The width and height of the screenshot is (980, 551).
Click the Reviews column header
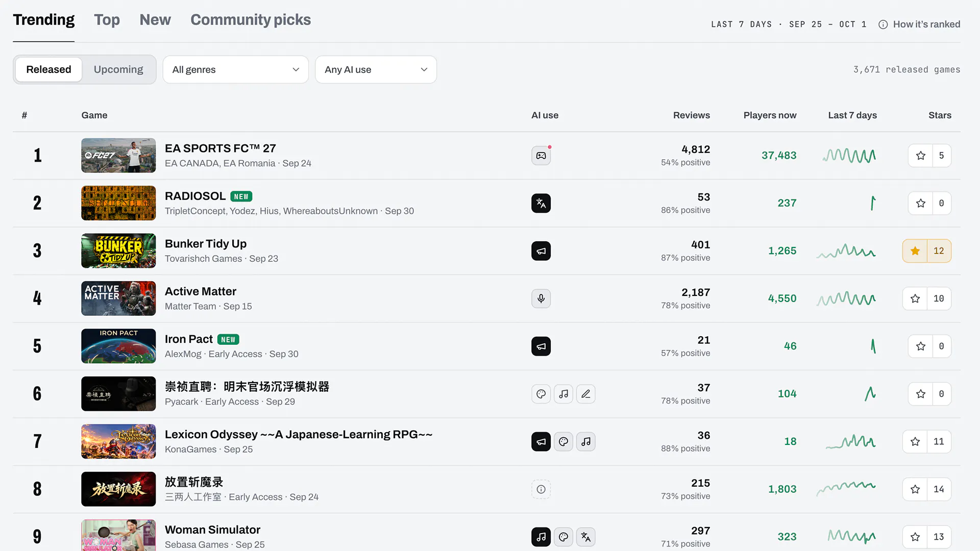click(691, 115)
